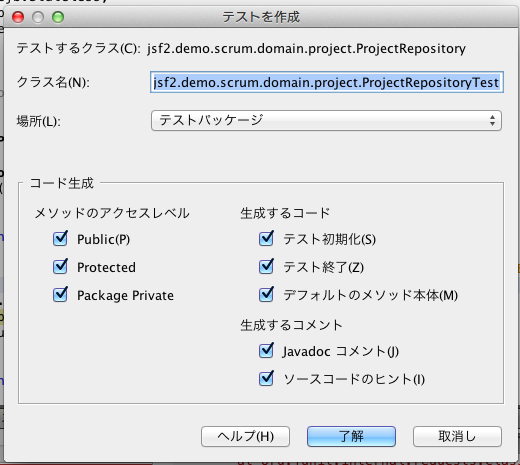
Task: Uncheck テスト終了(Z) option
Action: [x=266, y=267]
